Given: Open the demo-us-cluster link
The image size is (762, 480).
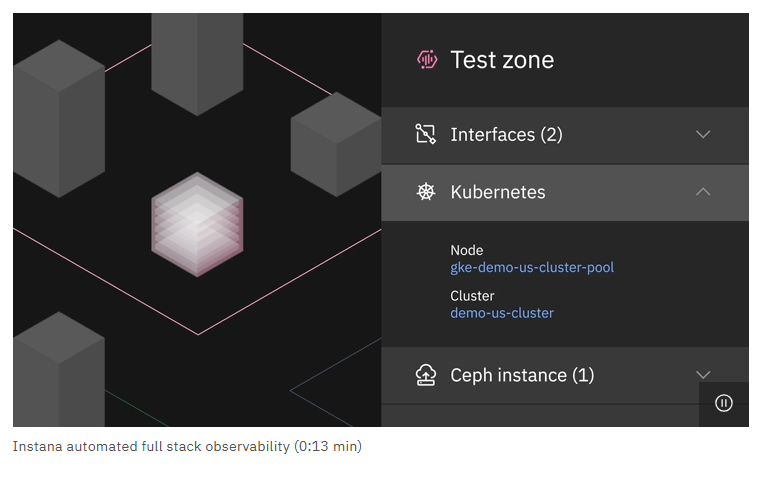Looking at the screenshot, I should click(x=502, y=313).
